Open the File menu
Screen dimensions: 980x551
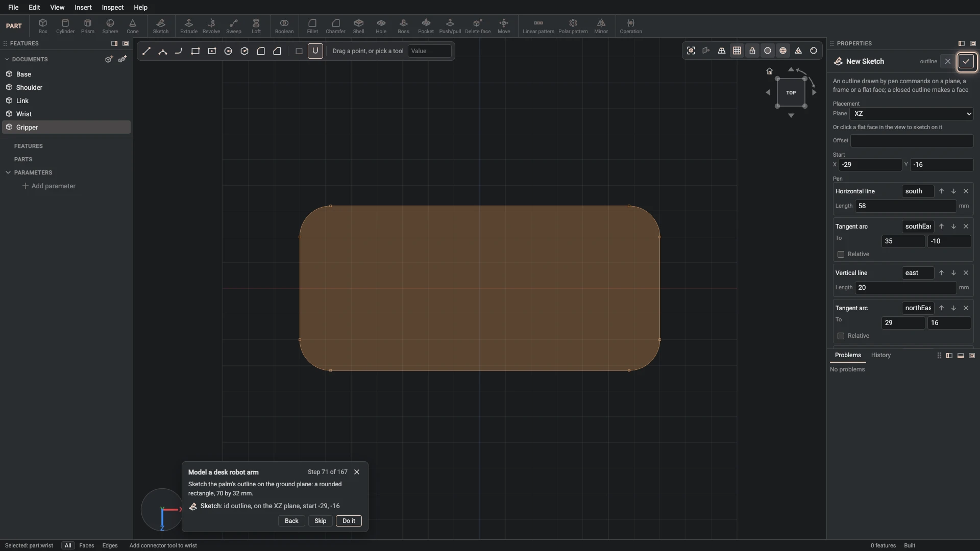point(13,8)
